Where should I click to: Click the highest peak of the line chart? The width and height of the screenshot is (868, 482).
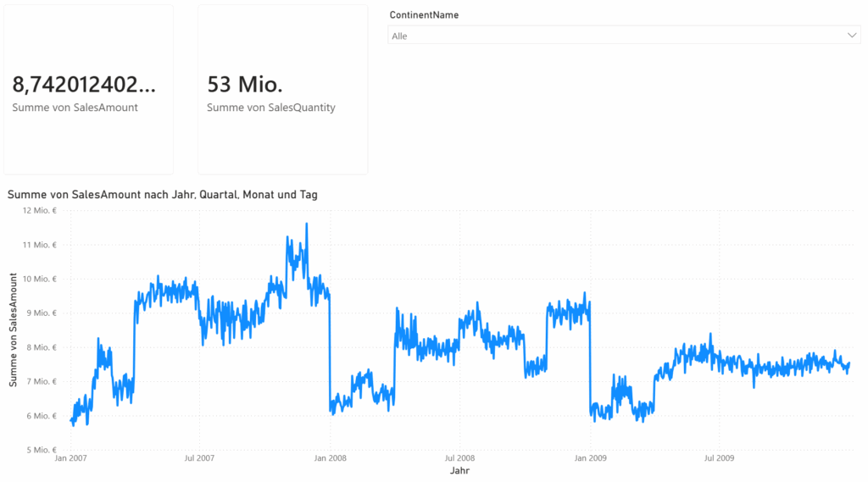click(x=306, y=224)
